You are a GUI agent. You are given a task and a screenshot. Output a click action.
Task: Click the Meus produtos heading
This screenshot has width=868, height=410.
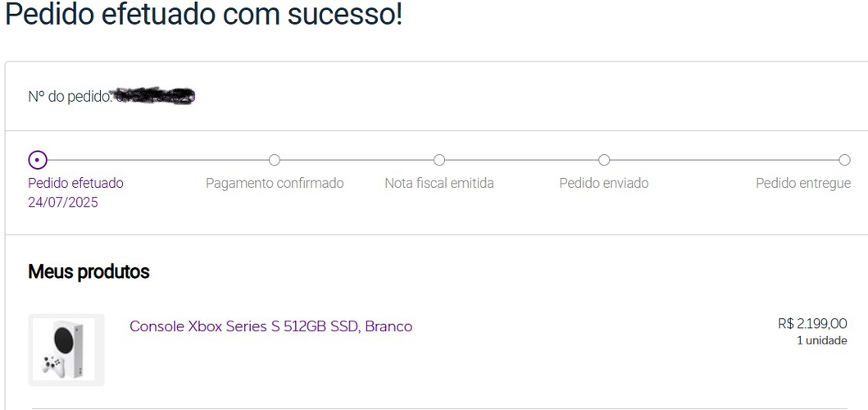tap(89, 271)
